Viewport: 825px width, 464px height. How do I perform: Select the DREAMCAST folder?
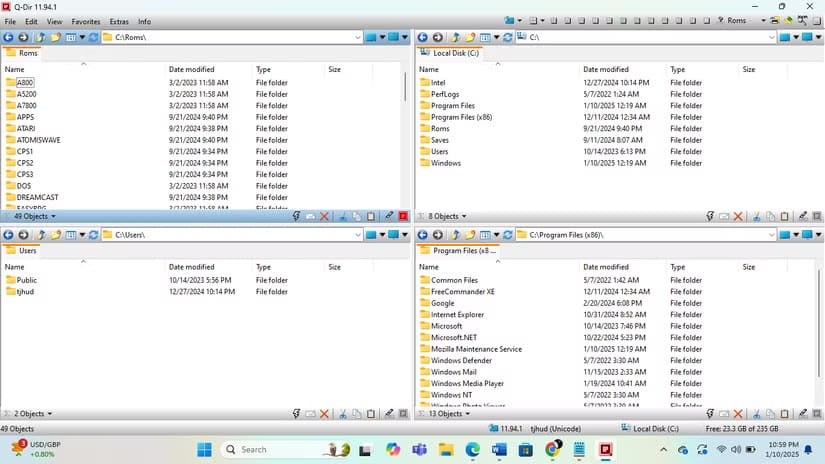[38, 198]
